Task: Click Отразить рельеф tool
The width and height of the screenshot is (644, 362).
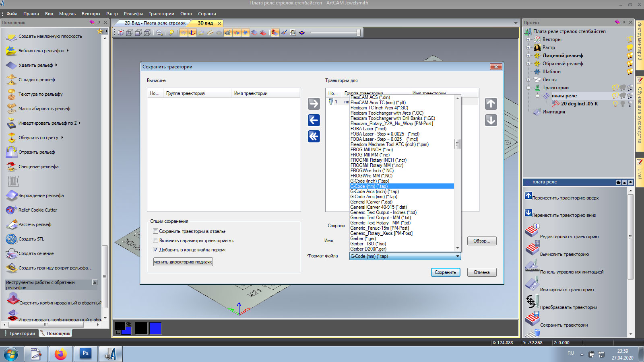Action: pyautogui.click(x=31, y=152)
